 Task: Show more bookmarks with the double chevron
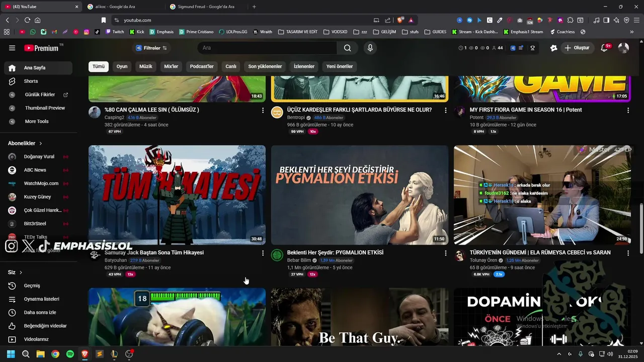[x=631, y=32]
